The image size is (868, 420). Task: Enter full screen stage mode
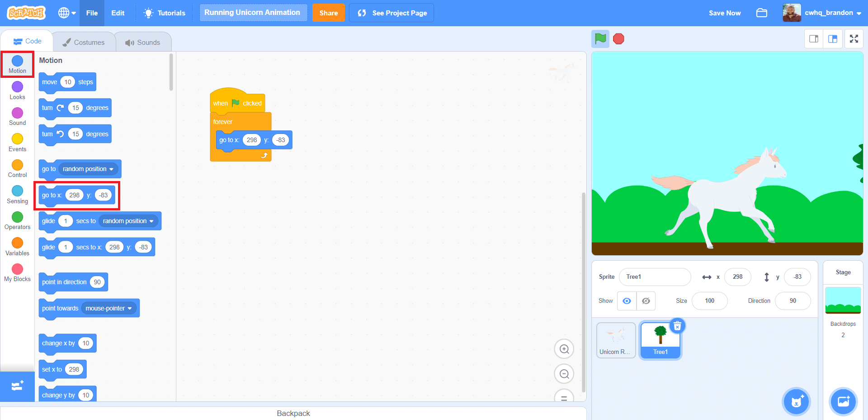click(x=854, y=39)
